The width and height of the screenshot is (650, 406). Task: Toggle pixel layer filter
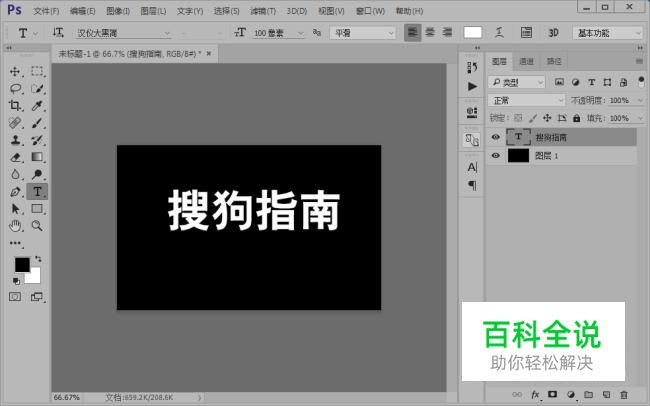click(x=559, y=82)
